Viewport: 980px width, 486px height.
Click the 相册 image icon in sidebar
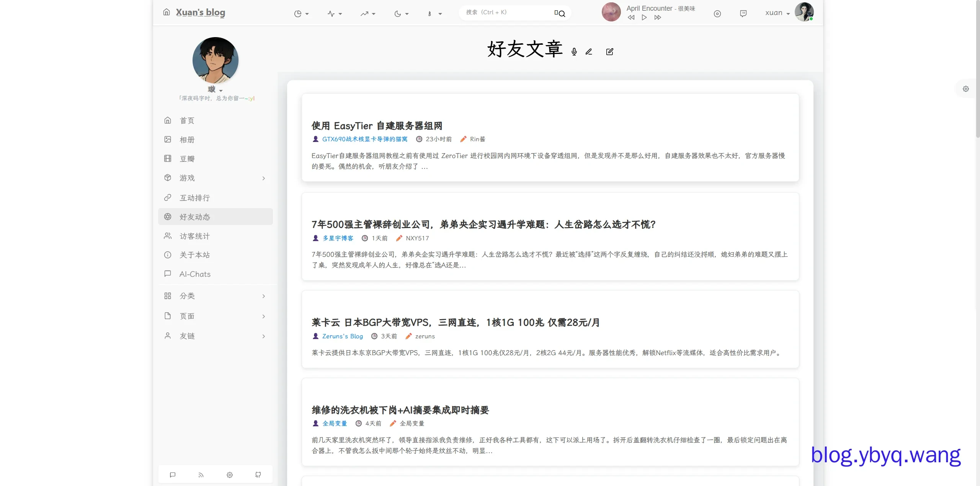pyautogui.click(x=168, y=139)
